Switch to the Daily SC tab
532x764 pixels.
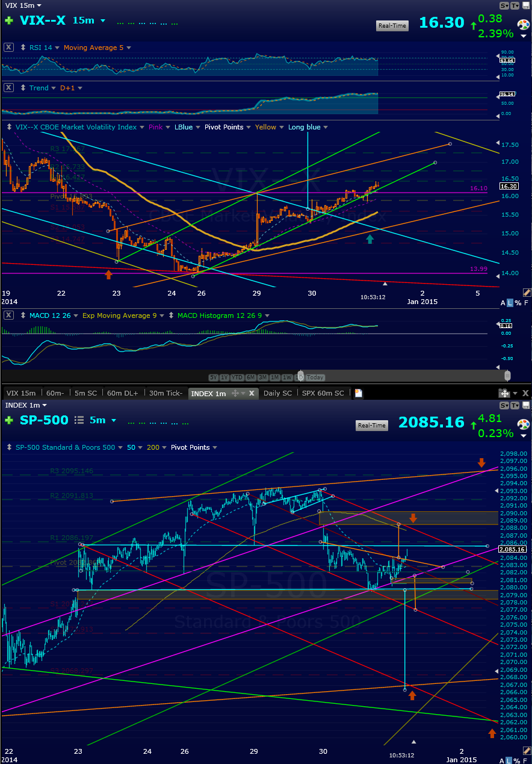click(279, 393)
